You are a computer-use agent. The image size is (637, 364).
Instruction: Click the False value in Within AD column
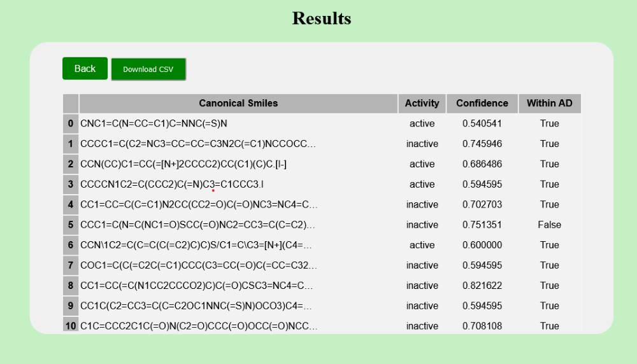click(x=550, y=225)
